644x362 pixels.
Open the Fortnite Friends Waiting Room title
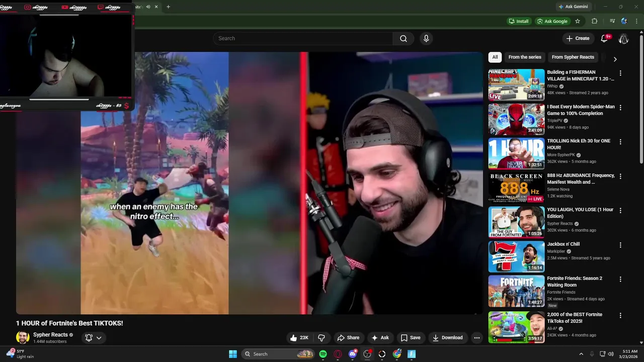[x=575, y=282]
